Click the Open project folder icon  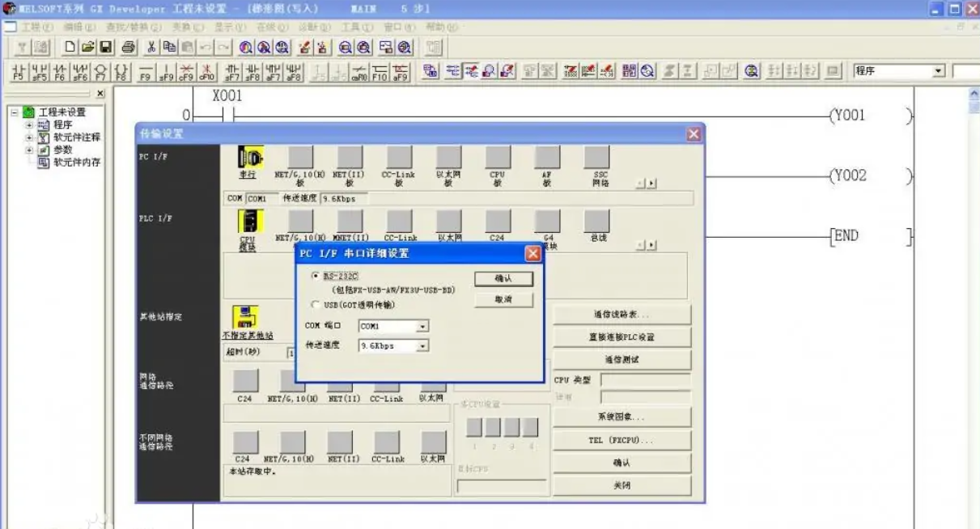click(87, 49)
